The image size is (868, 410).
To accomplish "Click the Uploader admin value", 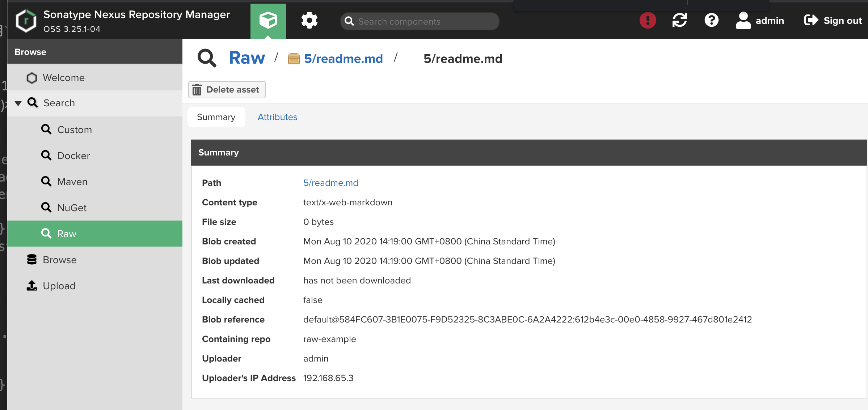I will 316,359.
